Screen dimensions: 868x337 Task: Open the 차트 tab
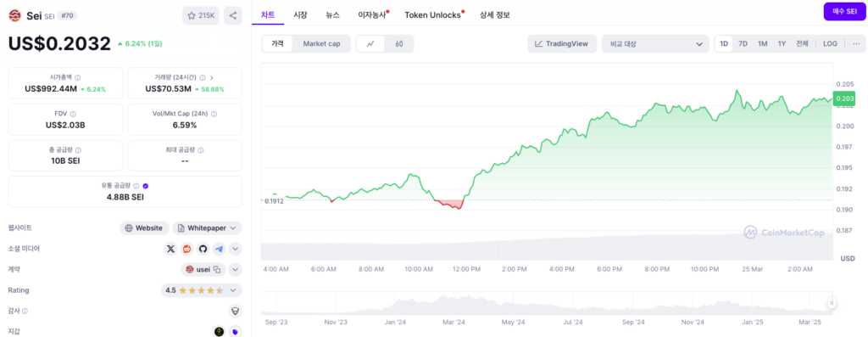click(268, 15)
